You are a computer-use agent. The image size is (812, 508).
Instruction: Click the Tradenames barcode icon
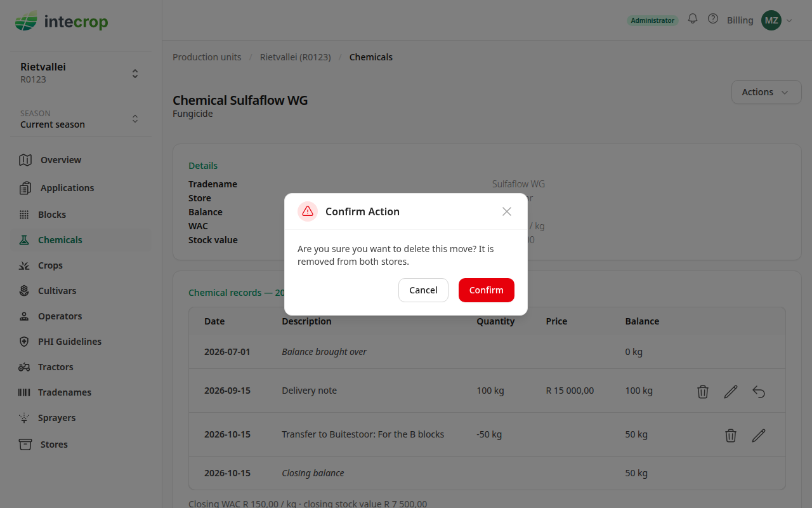coord(24,392)
